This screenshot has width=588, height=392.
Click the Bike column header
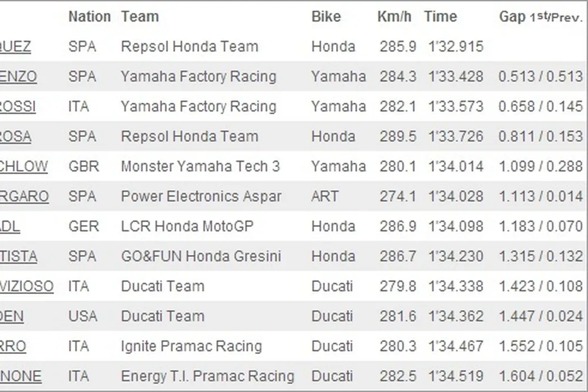(x=326, y=17)
